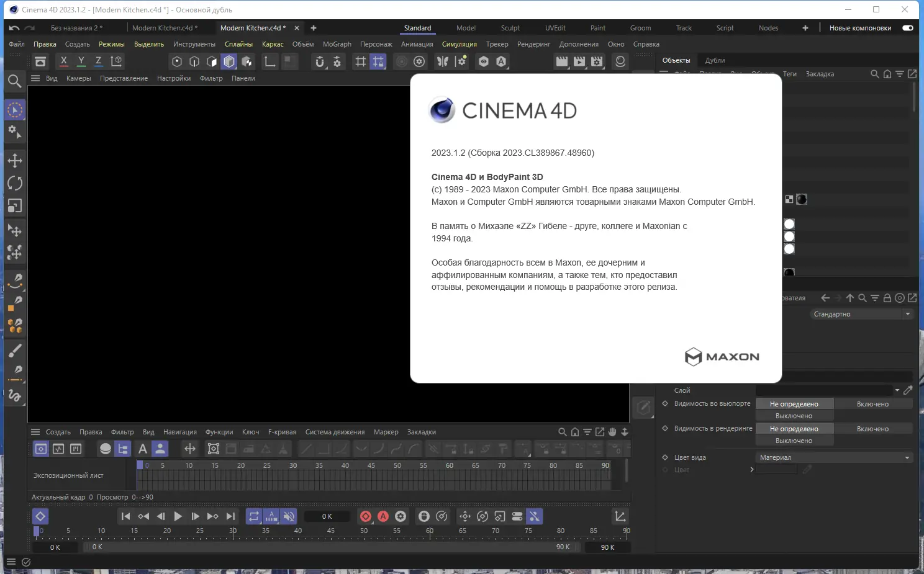Open the MoGraph menu
Image resolution: width=924 pixels, height=574 pixels.
(337, 44)
